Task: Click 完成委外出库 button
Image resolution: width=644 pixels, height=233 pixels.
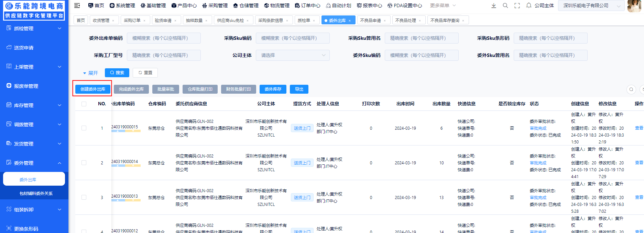Action: point(131,89)
